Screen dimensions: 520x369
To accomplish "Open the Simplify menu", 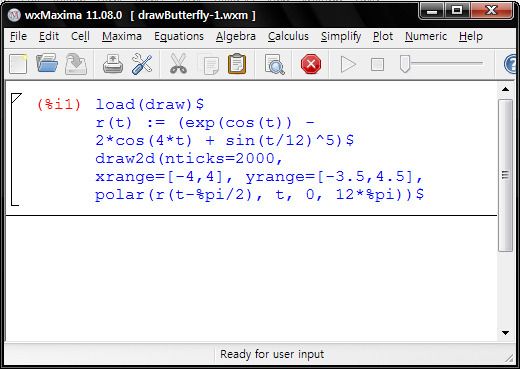I will [341, 36].
